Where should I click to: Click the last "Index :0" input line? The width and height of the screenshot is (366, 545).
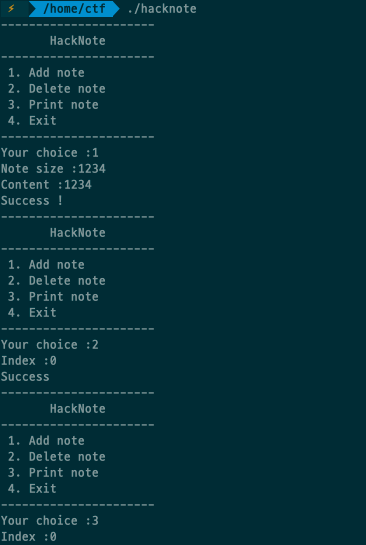[x=29, y=536]
